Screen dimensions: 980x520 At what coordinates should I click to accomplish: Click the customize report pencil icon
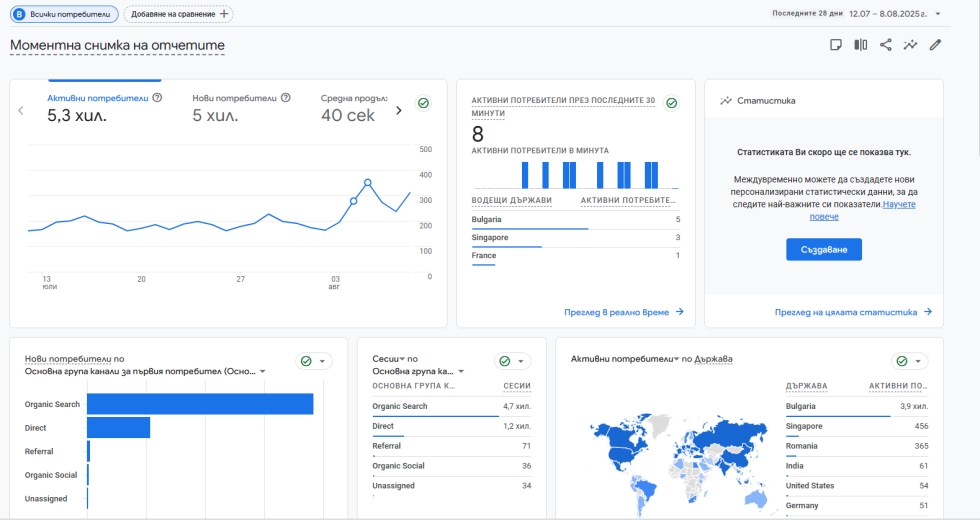(935, 45)
